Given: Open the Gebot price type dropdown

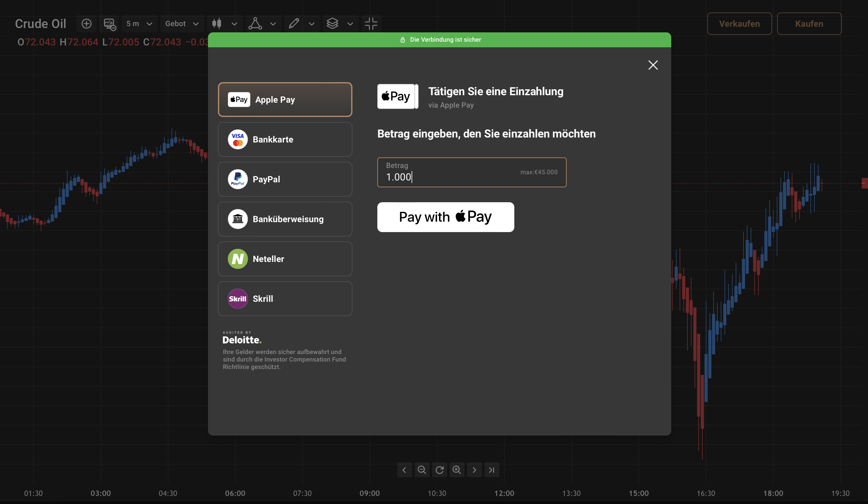Looking at the screenshot, I should [x=182, y=24].
